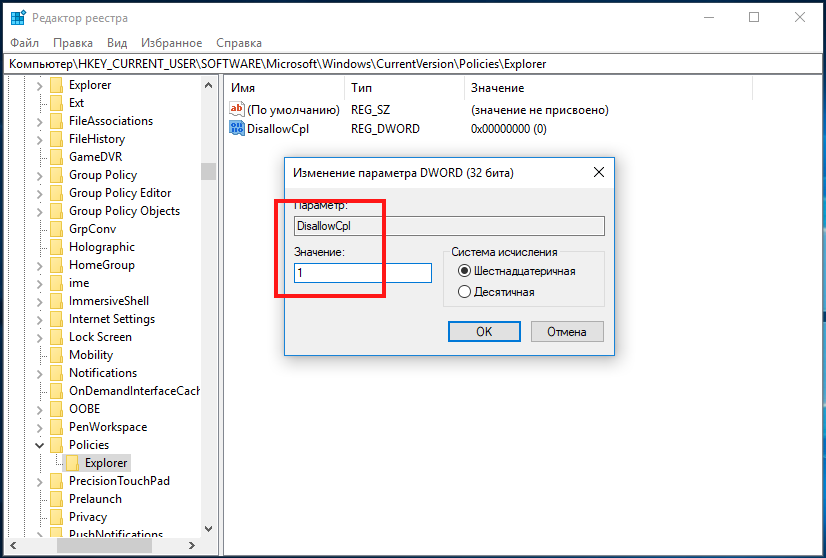Click the OOBE folder icon
The image size is (826, 558).
[x=56, y=409]
